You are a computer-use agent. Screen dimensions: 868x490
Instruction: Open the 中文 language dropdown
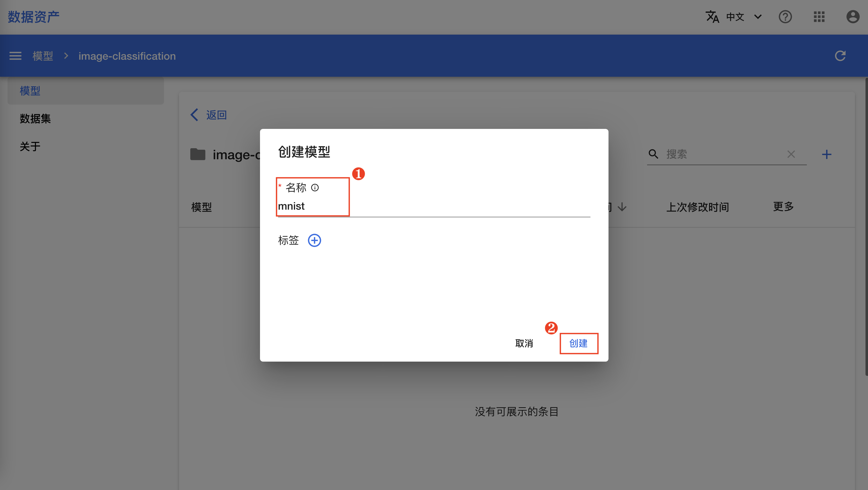744,17
